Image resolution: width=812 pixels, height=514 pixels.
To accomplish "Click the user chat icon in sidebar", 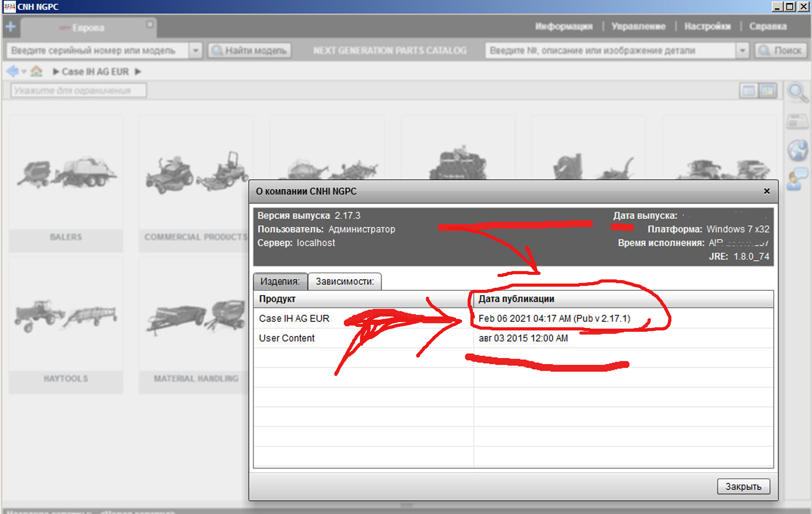I will (x=797, y=179).
